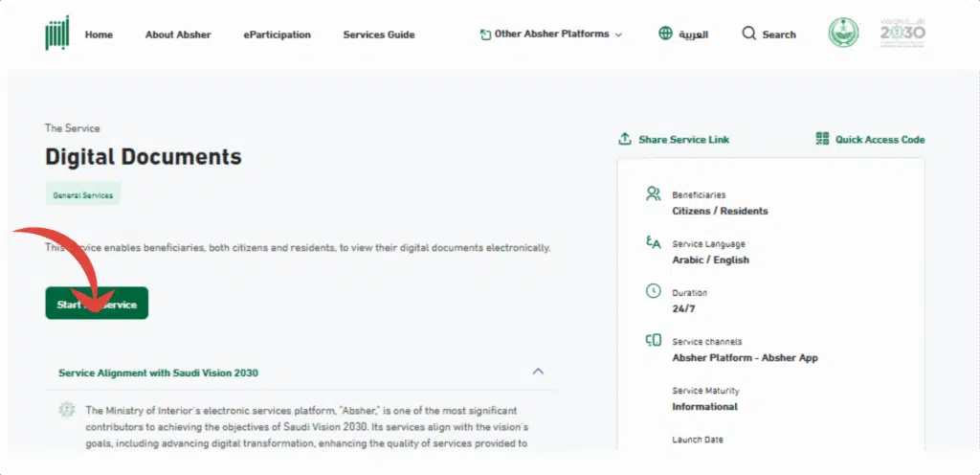Select the General Services tag

click(82, 194)
